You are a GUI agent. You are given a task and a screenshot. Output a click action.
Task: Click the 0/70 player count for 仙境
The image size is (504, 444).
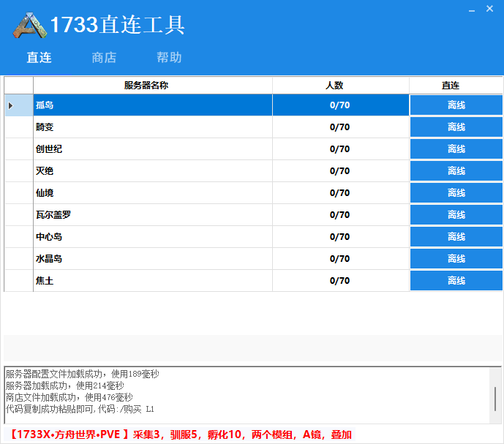click(339, 193)
